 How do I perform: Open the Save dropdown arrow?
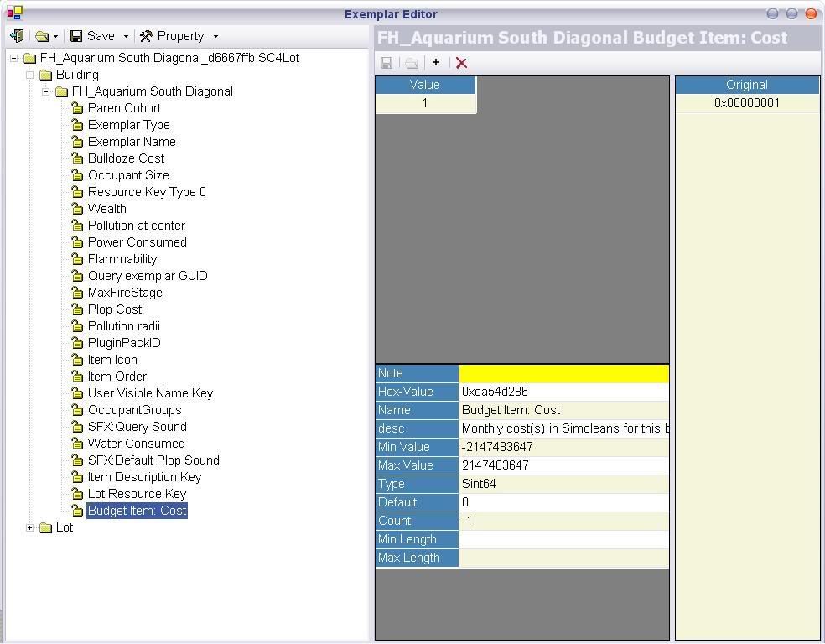pyautogui.click(x=126, y=37)
